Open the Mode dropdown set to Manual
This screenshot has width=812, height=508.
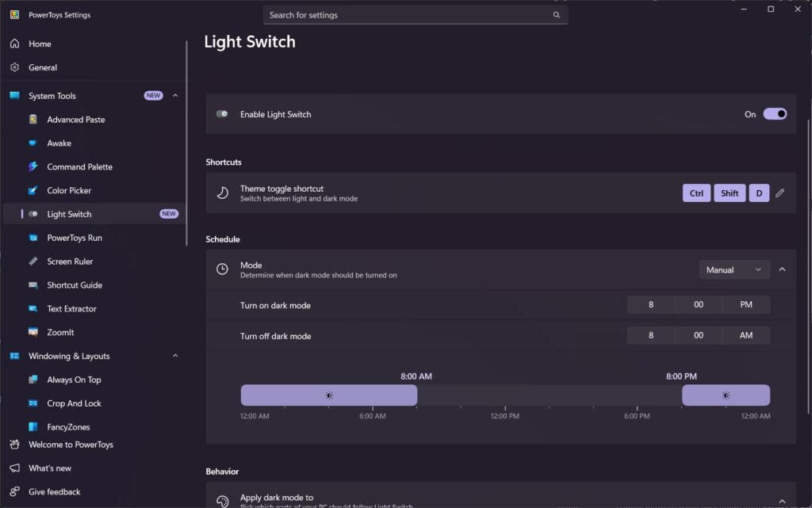point(734,270)
